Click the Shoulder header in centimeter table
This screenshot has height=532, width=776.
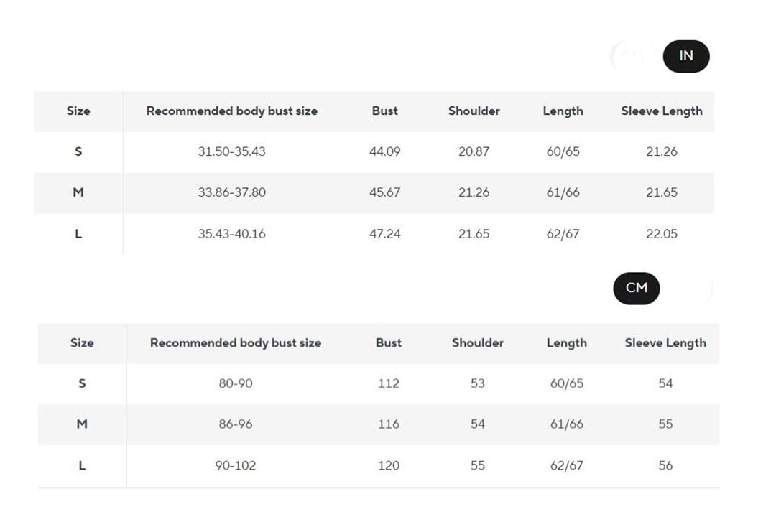478,343
